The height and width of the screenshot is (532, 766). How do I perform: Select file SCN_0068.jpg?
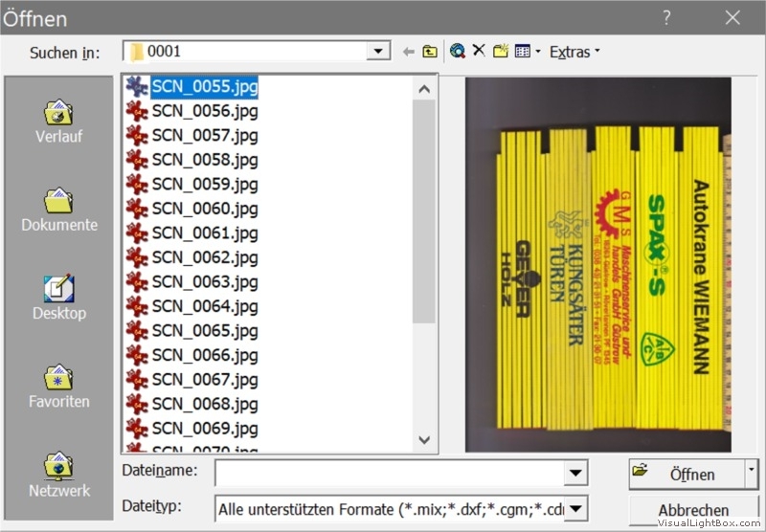click(205, 404)
